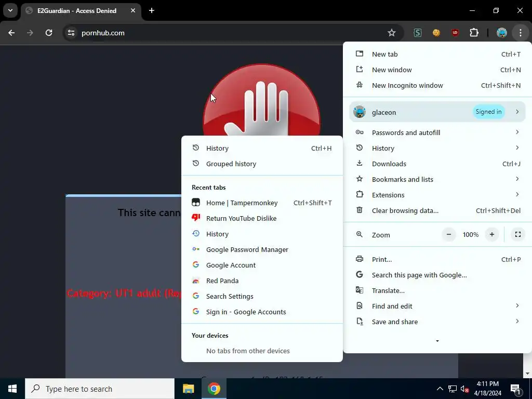Reopen Search Settings recent tab
This screenshot has height=399, width=532.
(x=262, y=297)
